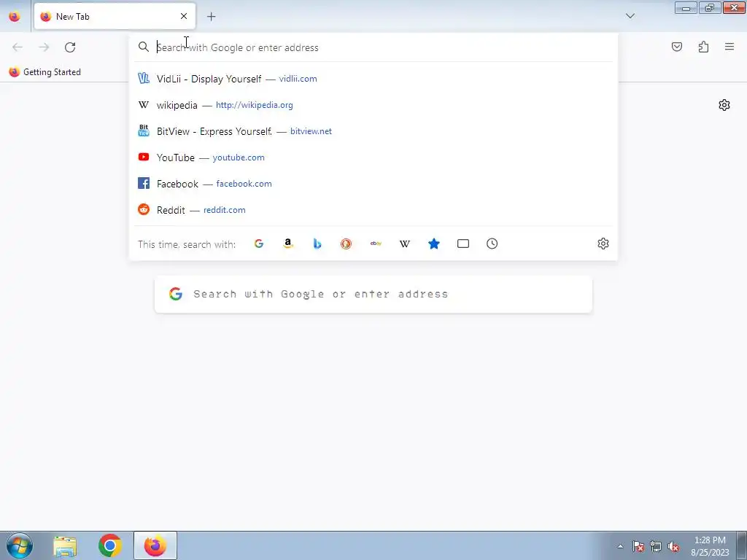This screenshot has height=560, width=747.
Task: Open search settings gear in dropdown
Action: click(x=603, y=244)
